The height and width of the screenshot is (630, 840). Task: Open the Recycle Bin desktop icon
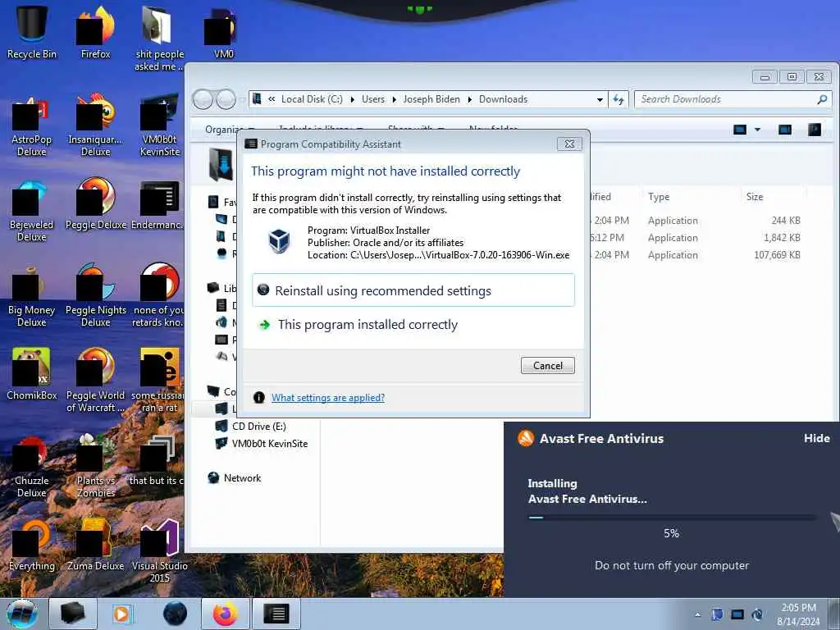(32, 31)
